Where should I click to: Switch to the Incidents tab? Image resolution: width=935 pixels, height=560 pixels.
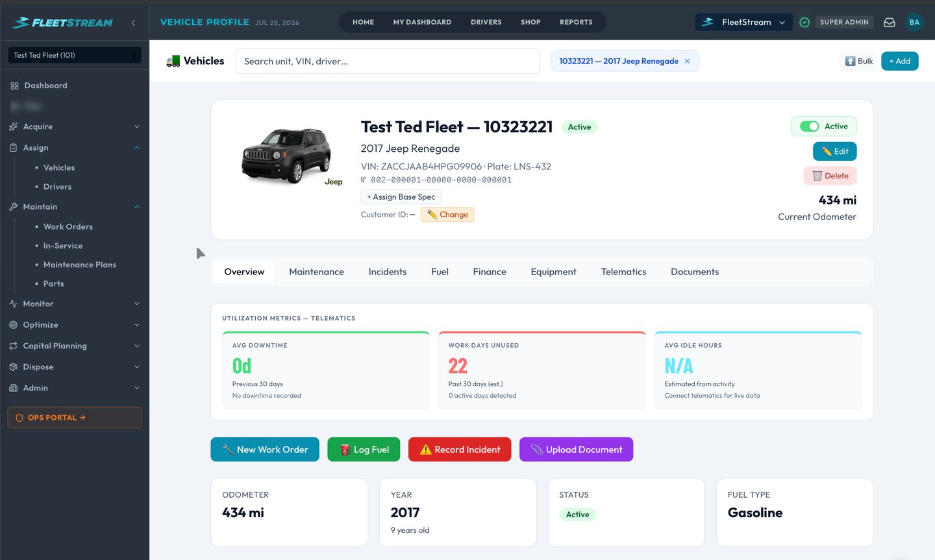388,272
